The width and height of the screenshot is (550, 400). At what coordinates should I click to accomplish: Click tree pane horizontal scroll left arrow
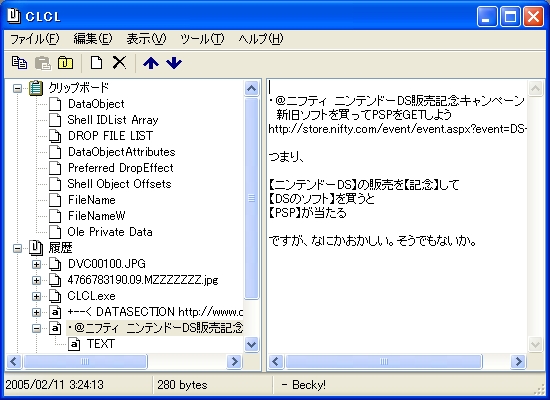coord(14,361)
